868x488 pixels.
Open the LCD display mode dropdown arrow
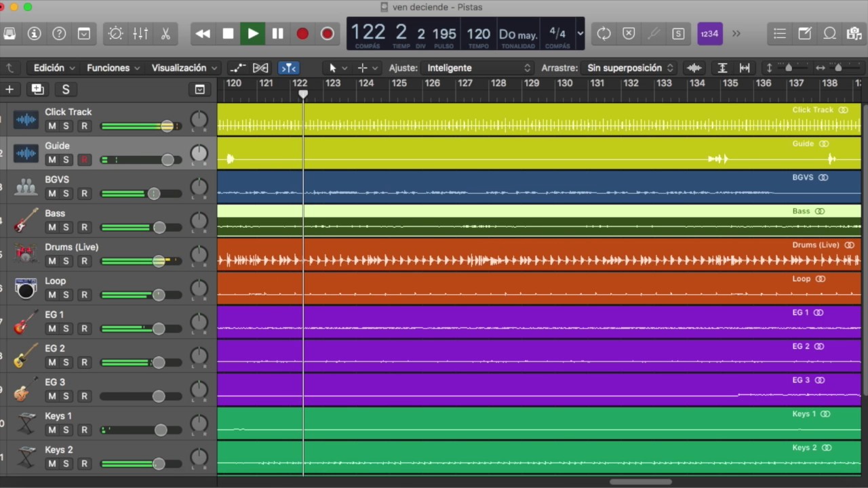pyautogui.click(x=580, y=33)
